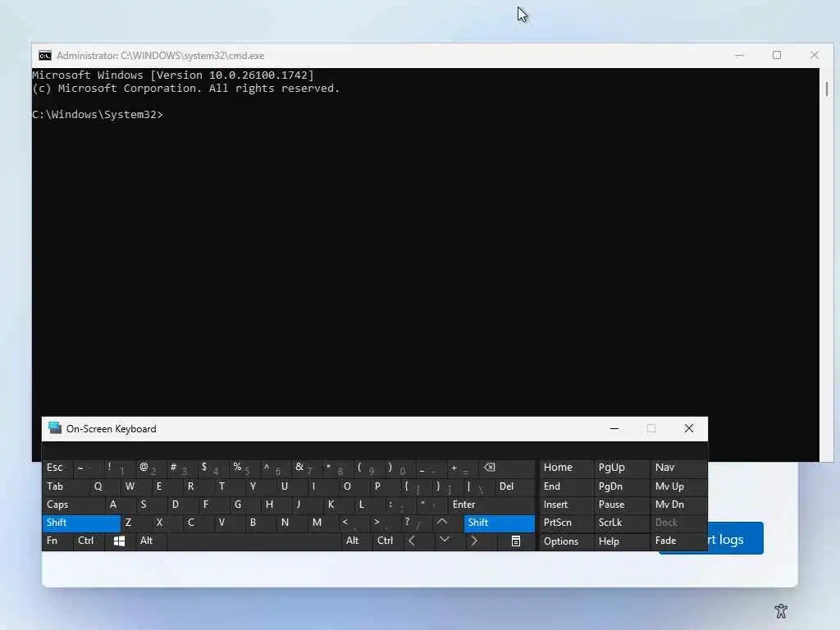Click the On-Screen Keyboard title bar icon

pos(55,428)
